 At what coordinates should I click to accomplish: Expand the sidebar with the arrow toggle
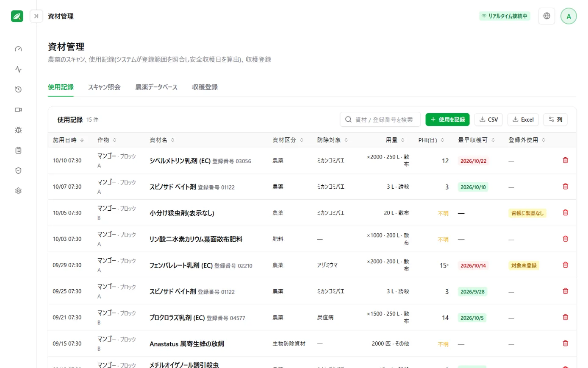click(x=36, y=16)
